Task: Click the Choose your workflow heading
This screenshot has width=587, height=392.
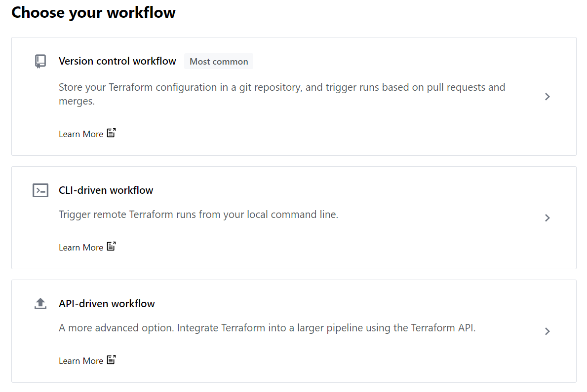Action: [x=94, y=12]
